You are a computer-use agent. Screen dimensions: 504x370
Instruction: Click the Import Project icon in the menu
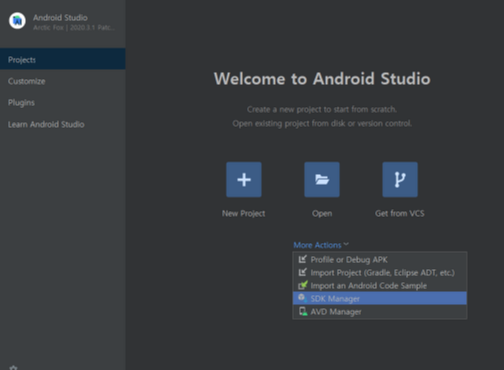pyautogui.click(x=303, y=272)
